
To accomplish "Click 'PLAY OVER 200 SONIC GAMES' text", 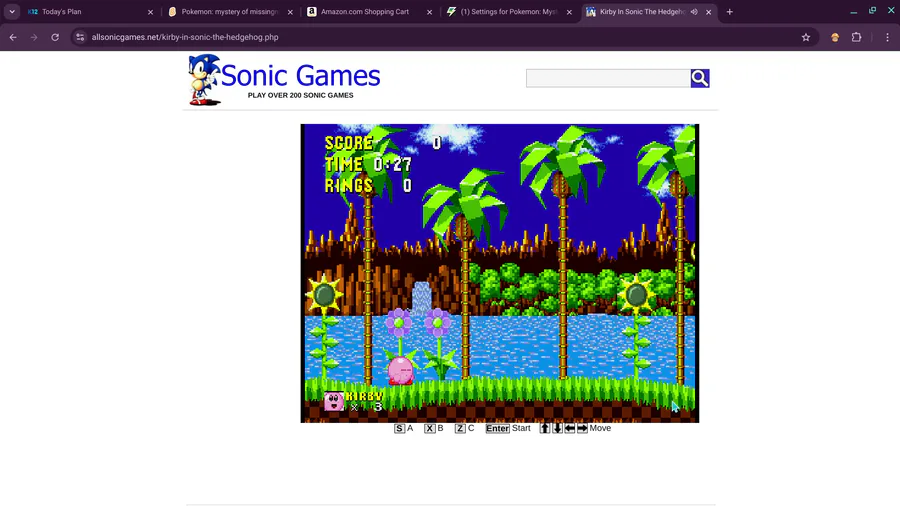I will 300,95.
